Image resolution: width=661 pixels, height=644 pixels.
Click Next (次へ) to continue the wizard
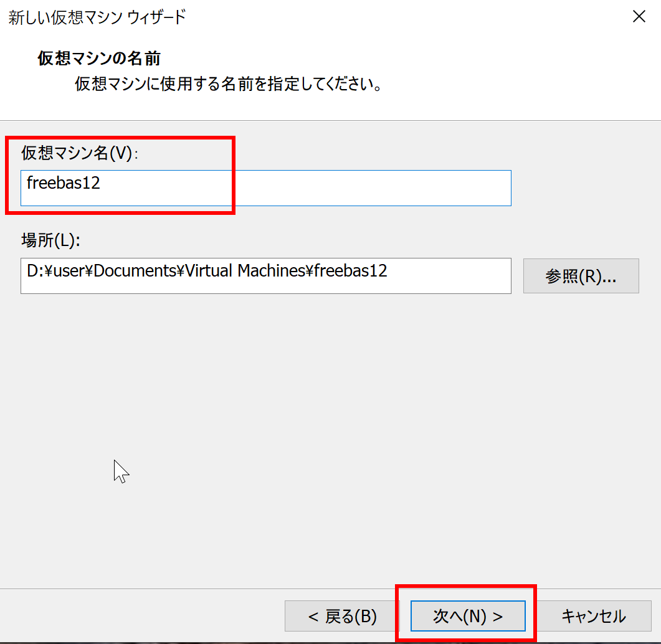point(467,616)
